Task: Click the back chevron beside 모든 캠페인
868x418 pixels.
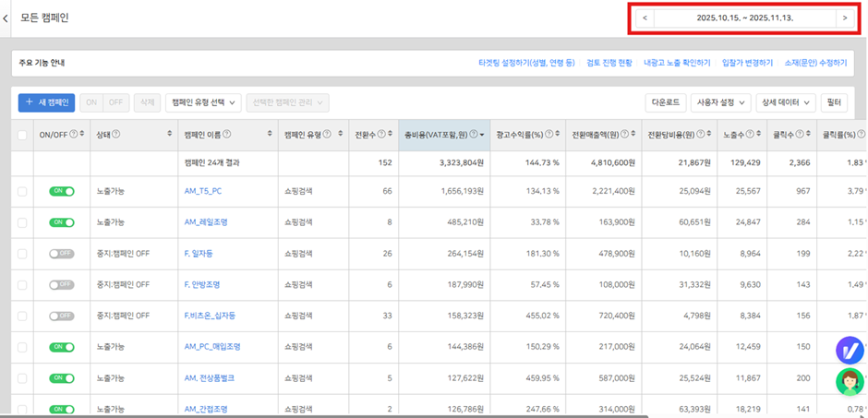Action: [x=6, y=18]
